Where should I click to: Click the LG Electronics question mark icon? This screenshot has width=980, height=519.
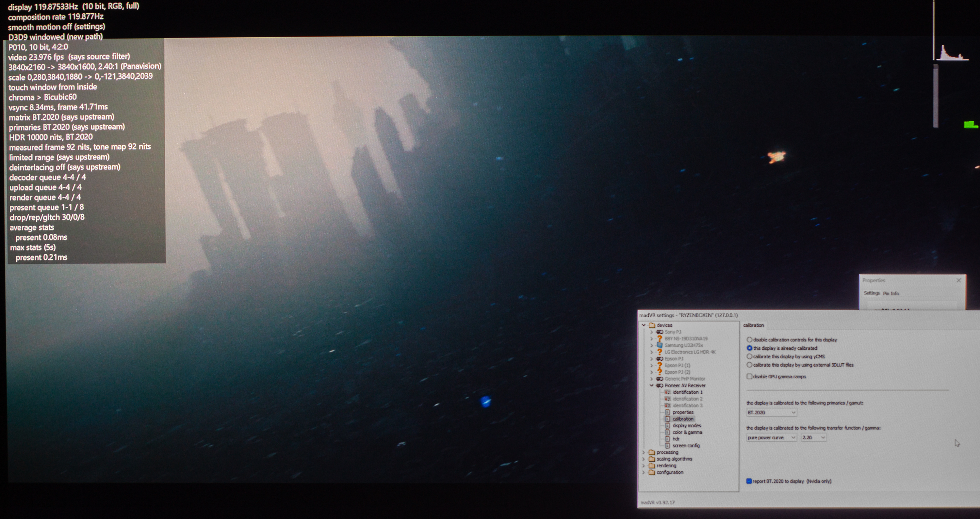660,352
